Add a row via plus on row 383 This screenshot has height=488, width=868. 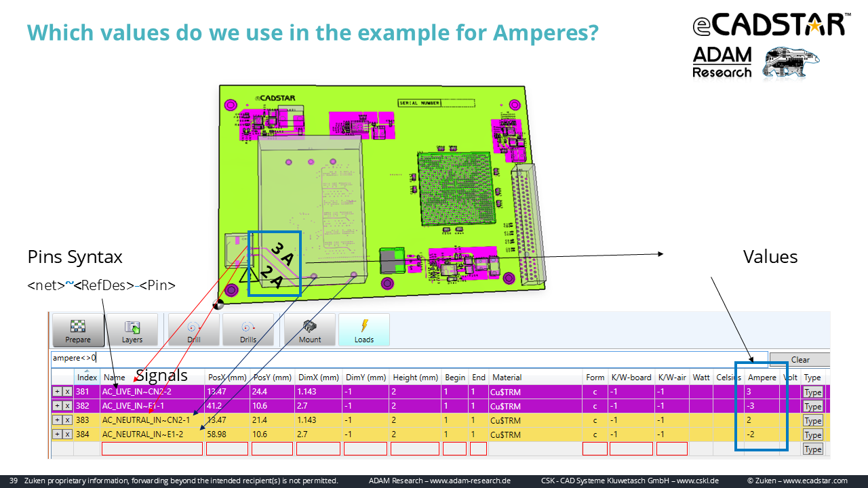[x=57, y=420]
